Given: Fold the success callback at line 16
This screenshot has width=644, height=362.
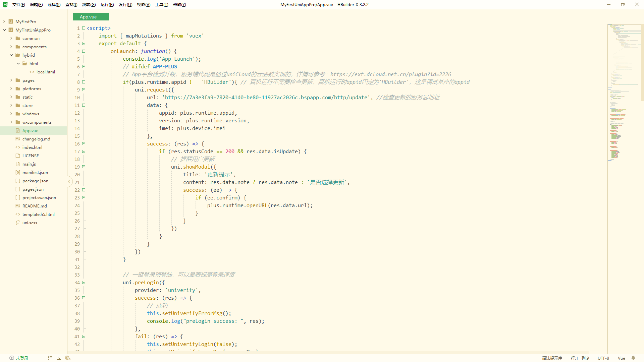Looking at the screenshot, I should pyautogui.click(x=84, y=143).
